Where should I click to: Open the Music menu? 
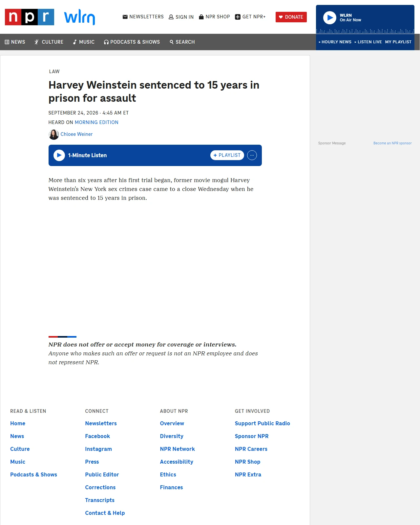click(x=84, y=42)
